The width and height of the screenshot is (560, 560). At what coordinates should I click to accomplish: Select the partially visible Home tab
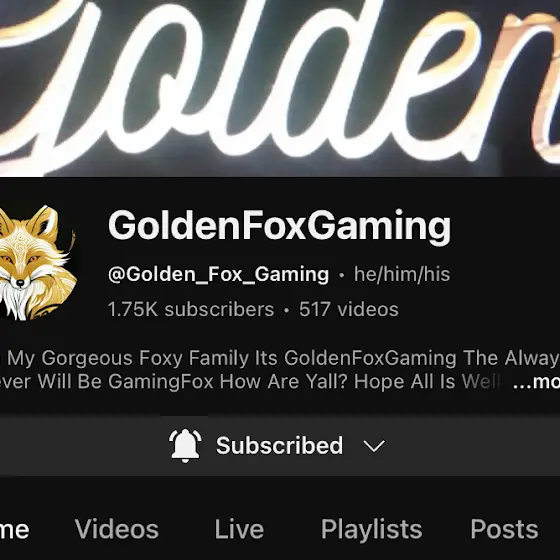(x=14, y=529)
